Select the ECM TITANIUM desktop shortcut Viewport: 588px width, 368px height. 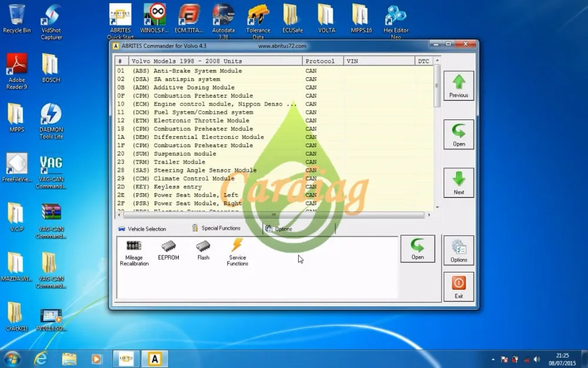189,19
